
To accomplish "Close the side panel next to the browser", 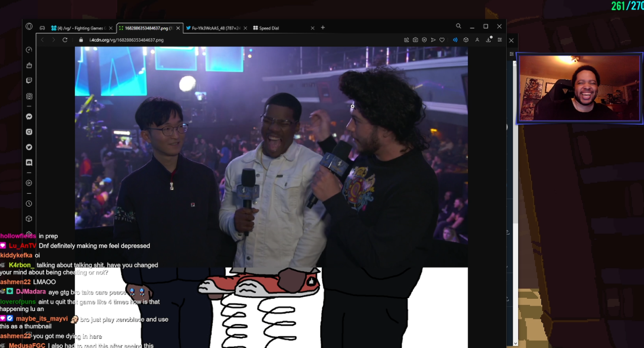I will (511, 40).
